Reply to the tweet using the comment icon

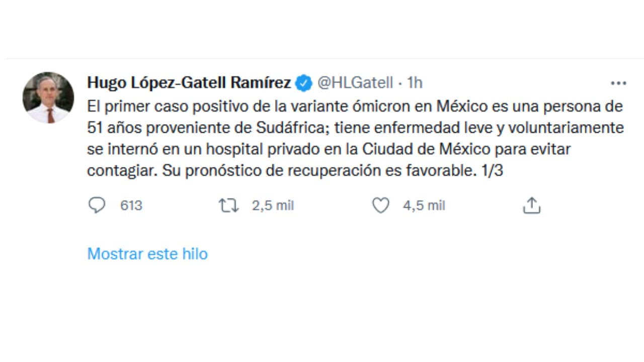[98, 205]
